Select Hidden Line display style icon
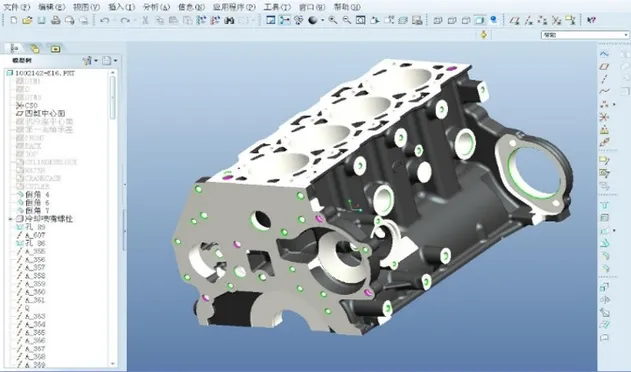631x372 pixels. coord(452,20)
